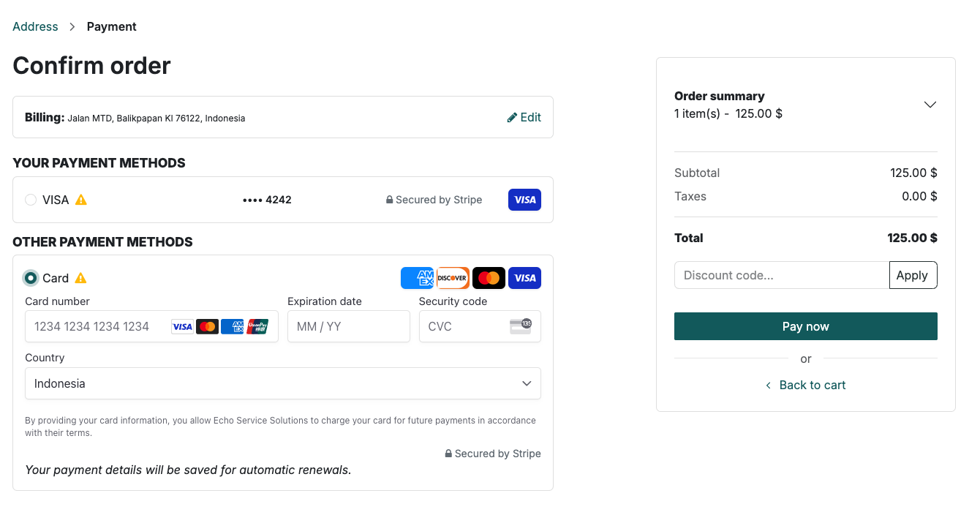The height and width of the screenshot is (515, 980).
Task: Click the CVC card icon in security field
Action: coord(521,326)
